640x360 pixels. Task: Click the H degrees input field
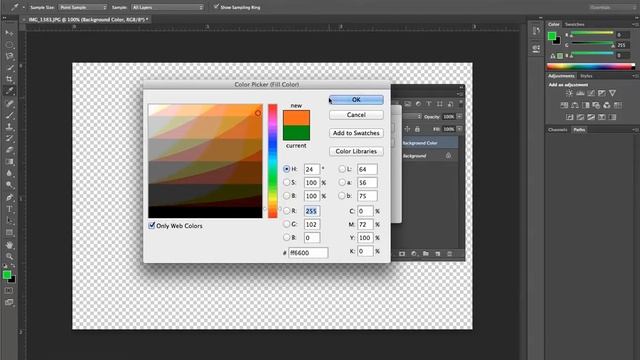pyautogui.click(x=312, y=169)
